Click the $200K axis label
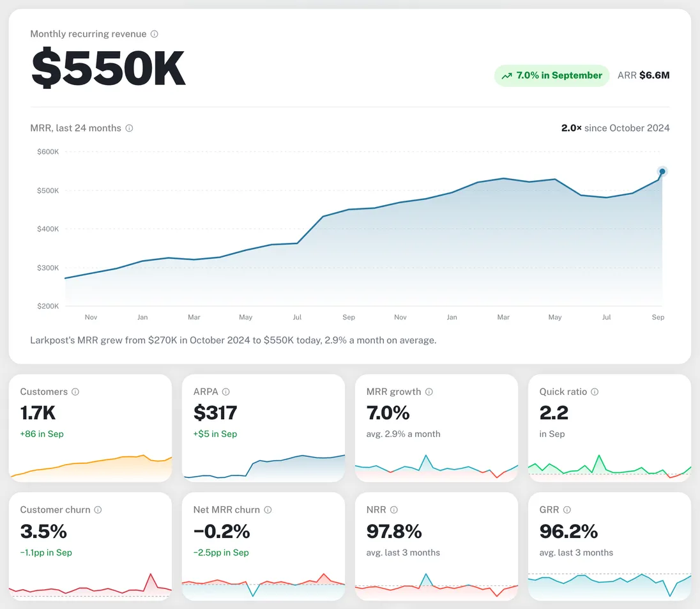 click(x=48, y=306)
